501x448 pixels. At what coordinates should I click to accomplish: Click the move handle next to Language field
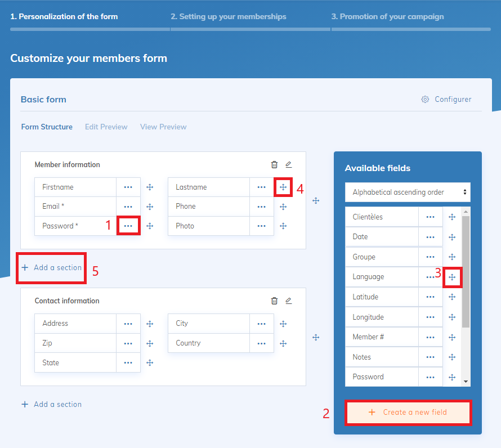click(452, 277)
